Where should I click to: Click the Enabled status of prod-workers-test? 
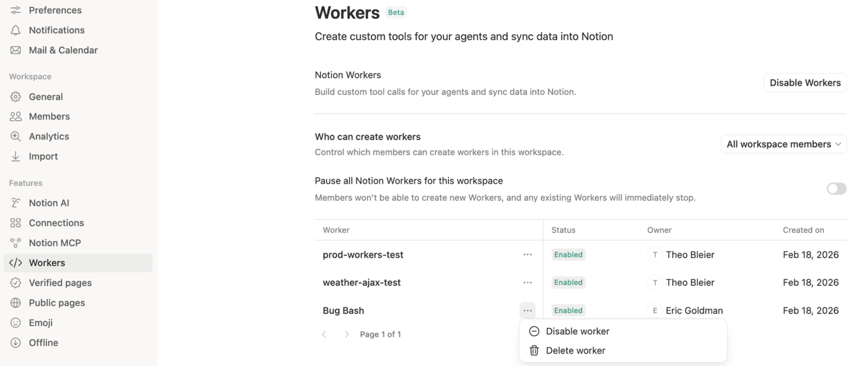coord(568,255)
